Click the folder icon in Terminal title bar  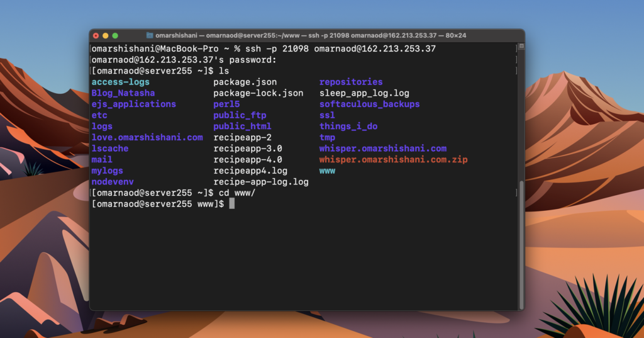[150, 35]
